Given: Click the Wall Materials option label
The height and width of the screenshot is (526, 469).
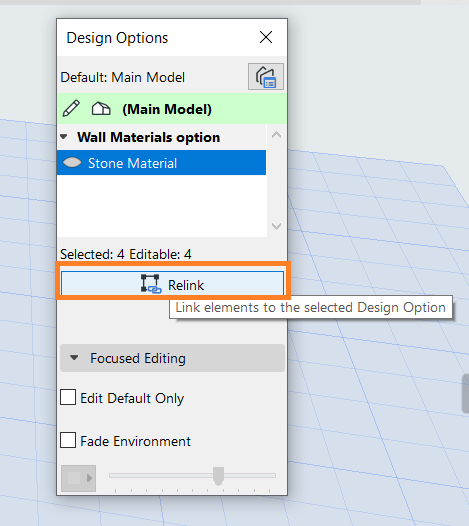Looking at the screenshot, I should (149, 137).
